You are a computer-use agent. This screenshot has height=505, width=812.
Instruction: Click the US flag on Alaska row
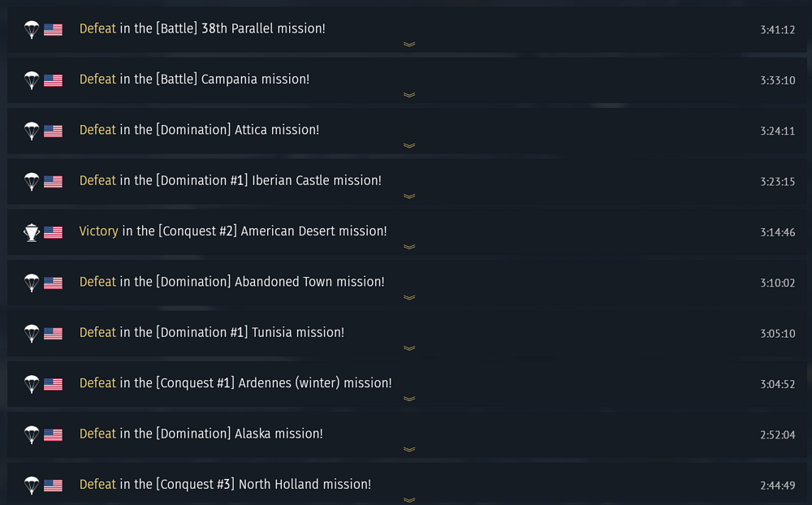[53, 435]
